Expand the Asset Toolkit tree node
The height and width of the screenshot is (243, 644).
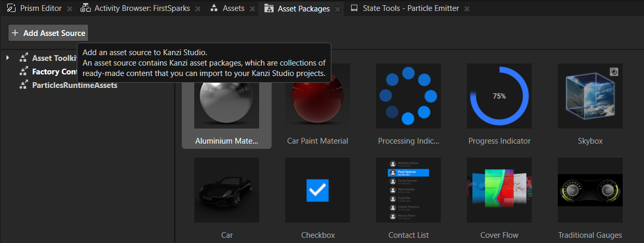(x=8, y=57)
